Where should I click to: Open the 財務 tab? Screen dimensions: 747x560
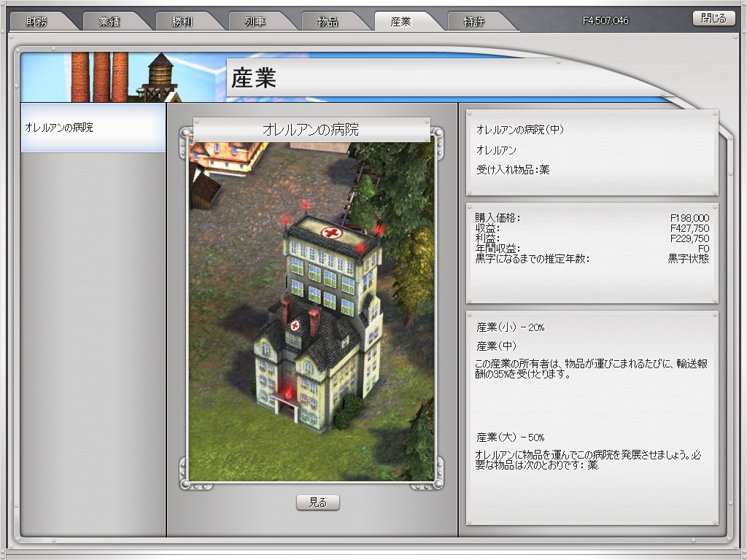37,22
